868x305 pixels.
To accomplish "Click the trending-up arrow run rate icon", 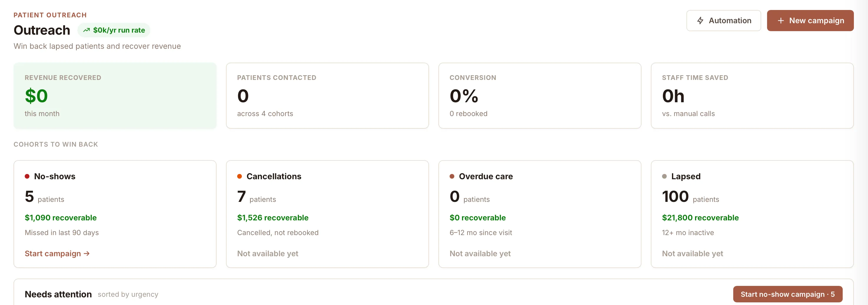I will (87, 30).
